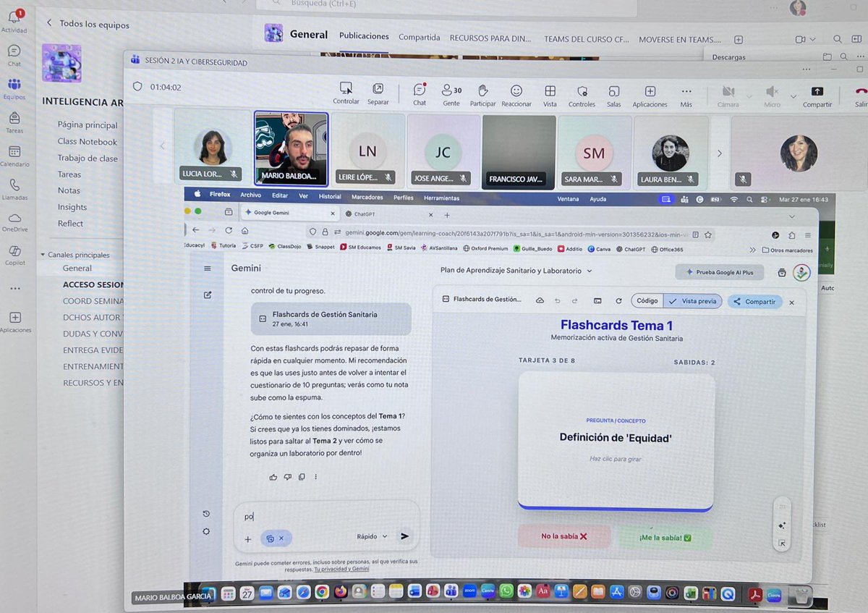Viewport: 868px width, 613px height.
Task: Switch canvas to Código view
Action: [x=647, y=301]
